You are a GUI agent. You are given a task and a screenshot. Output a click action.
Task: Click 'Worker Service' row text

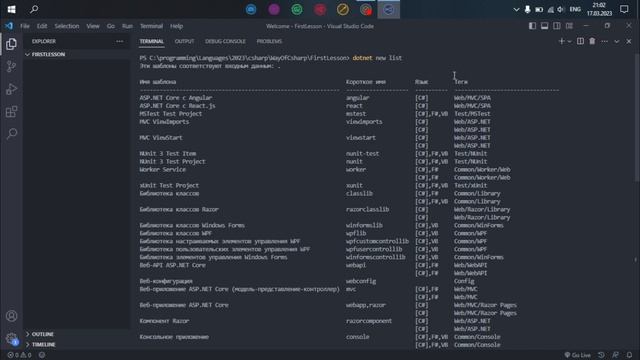point(162,170)
